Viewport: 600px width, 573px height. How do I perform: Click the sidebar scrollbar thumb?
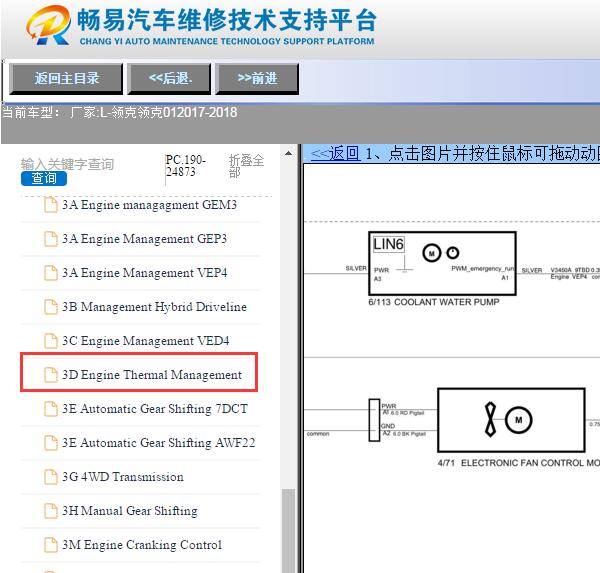[289, 531]
